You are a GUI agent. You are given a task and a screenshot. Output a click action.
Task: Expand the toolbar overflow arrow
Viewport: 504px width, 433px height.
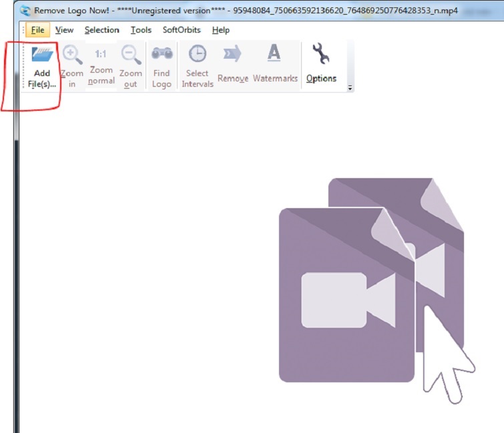pyautogui.click(x=350, y=87)
